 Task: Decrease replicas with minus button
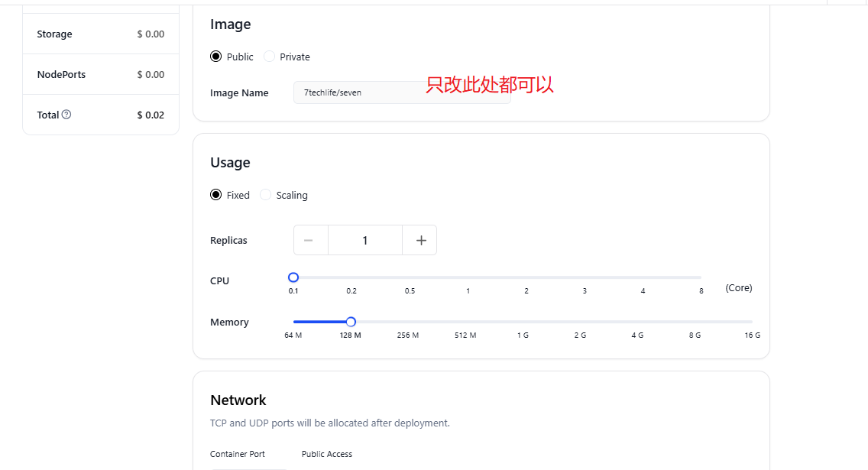click(309, 240)
